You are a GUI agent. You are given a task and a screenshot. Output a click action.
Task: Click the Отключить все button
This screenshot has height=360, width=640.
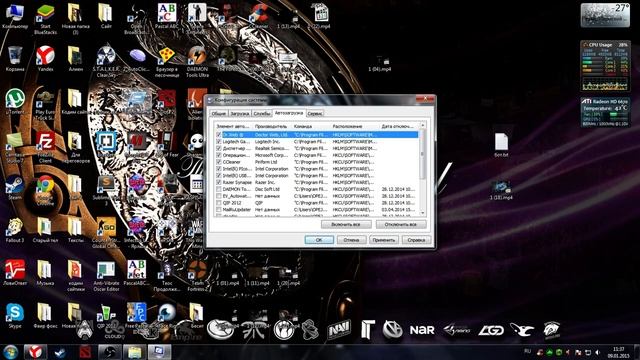point(400,224)
